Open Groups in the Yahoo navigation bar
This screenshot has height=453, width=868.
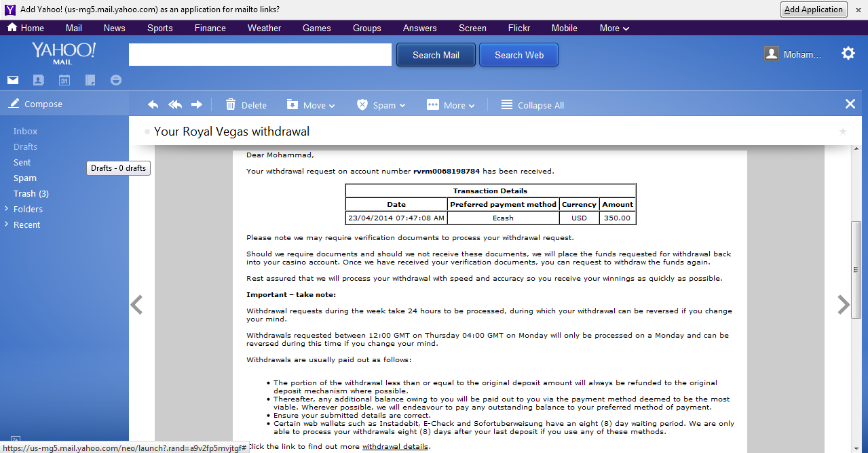[367, 28]
